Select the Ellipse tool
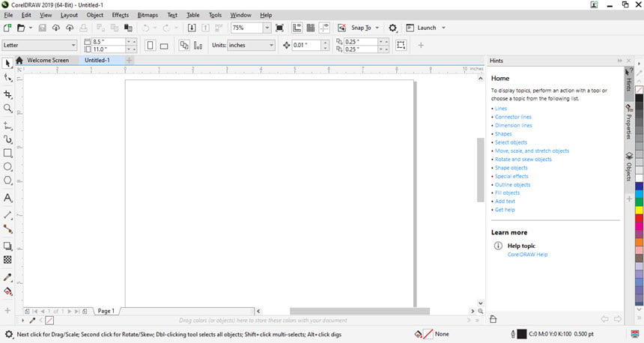Screen dimensions: 644x343 point(7,166)
